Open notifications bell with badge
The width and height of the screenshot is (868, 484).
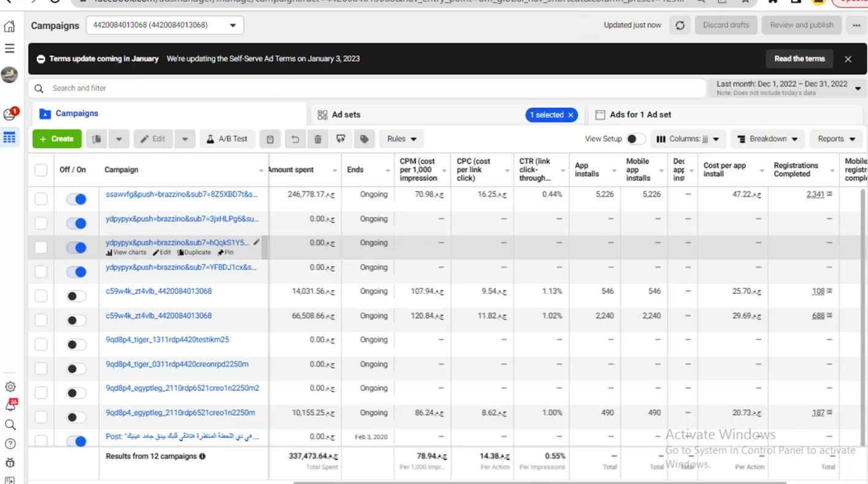10,405
